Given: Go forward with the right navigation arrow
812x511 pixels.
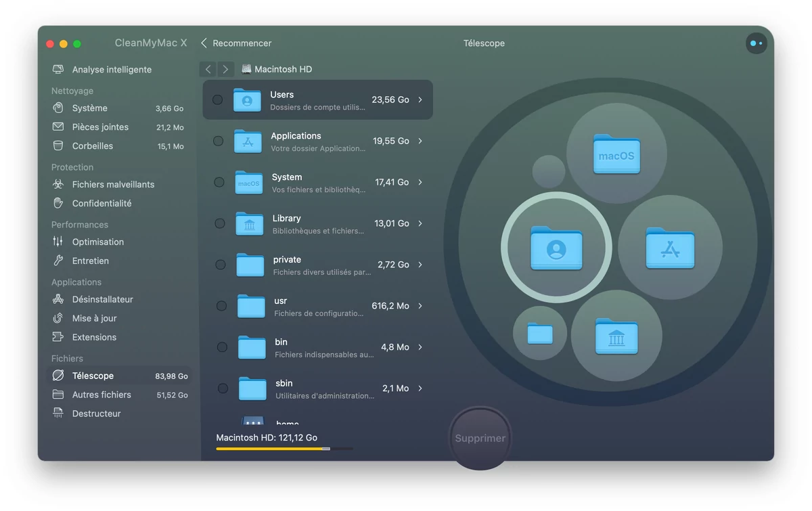Looking at the screenshot, I should (225, 69).
